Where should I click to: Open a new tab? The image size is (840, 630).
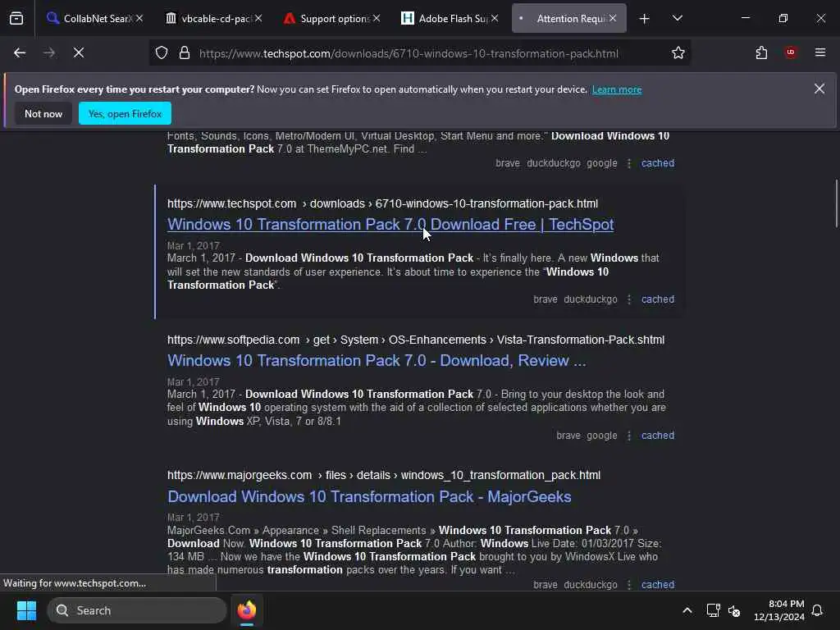645,19
